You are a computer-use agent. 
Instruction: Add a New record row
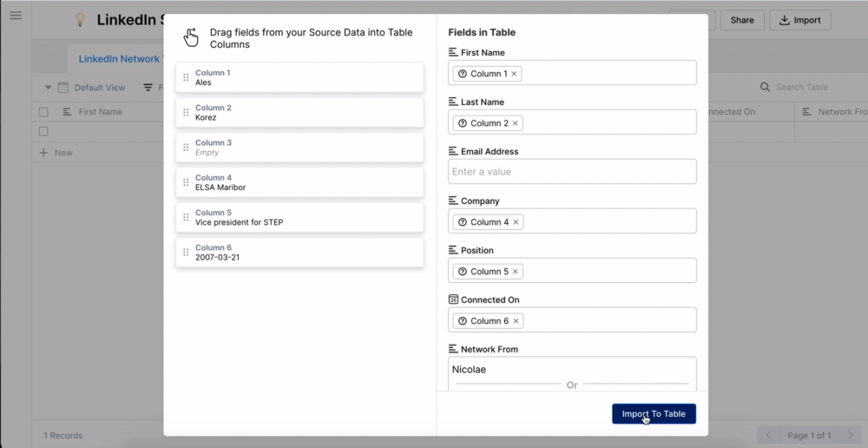56,153
